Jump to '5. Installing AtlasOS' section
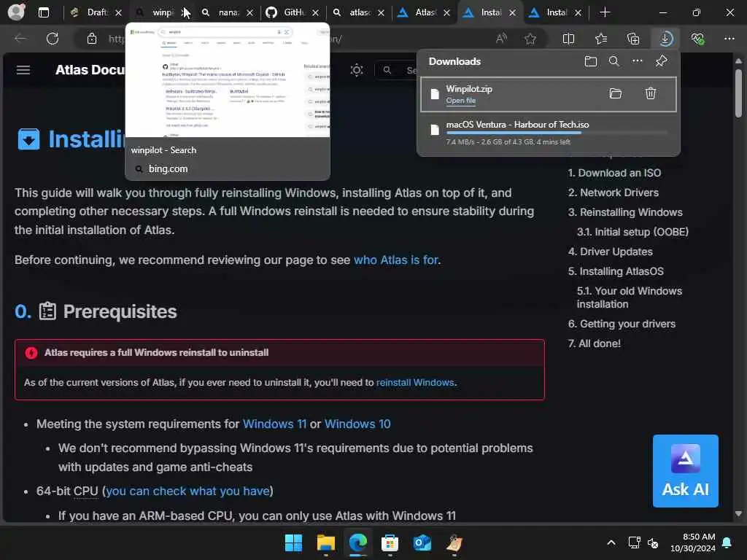The width and height of the screenshot is (747, 560). [616, 271]
